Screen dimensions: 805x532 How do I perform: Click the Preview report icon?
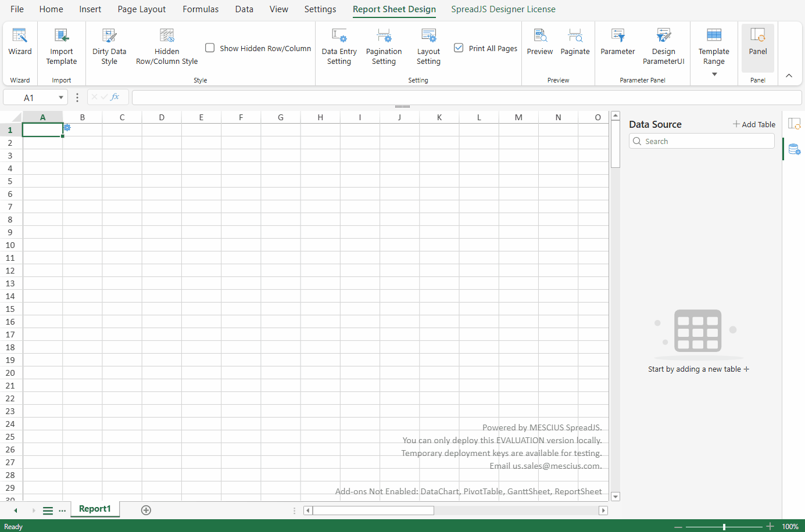click(x=540, y=35)
